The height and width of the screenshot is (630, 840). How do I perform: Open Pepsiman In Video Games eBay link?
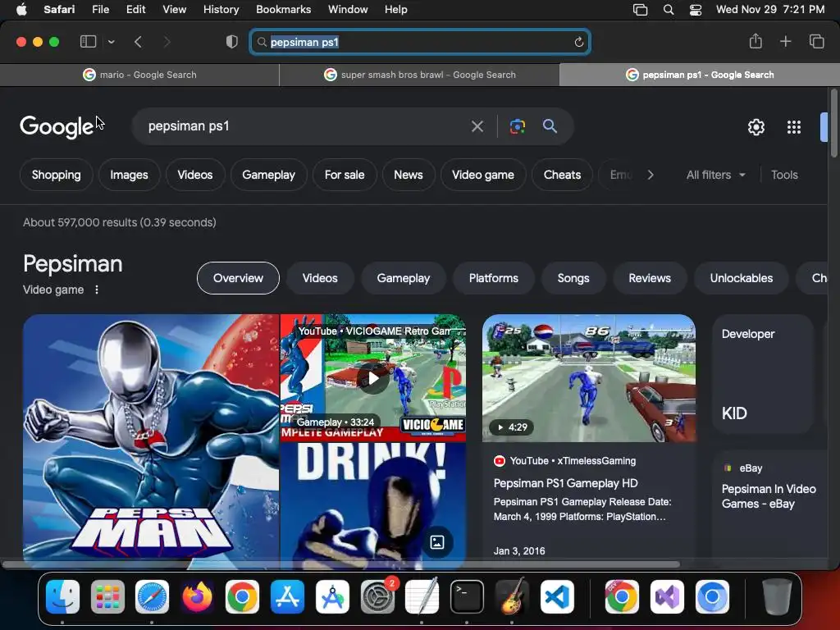point(768,496)
